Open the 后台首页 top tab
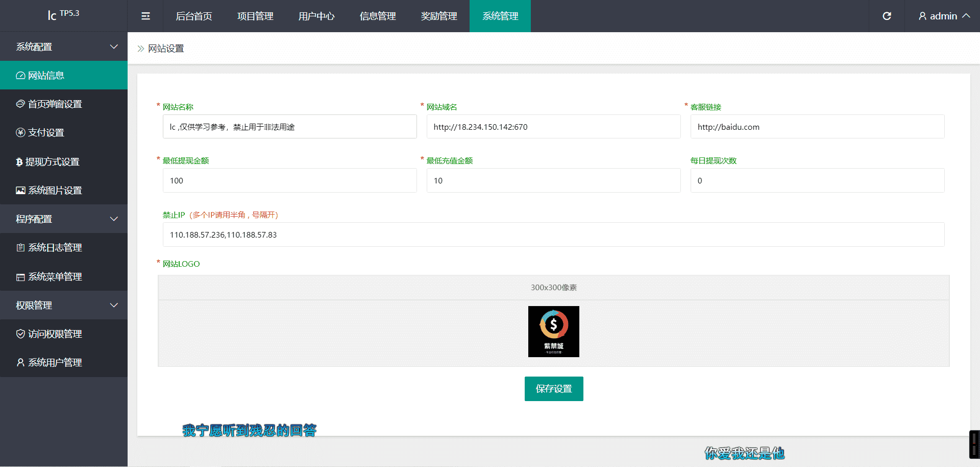 tap(194, 16)
